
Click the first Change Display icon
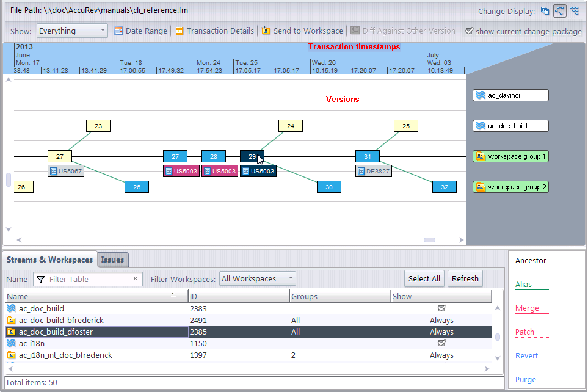pyautogui.click(x=545, y=10)
